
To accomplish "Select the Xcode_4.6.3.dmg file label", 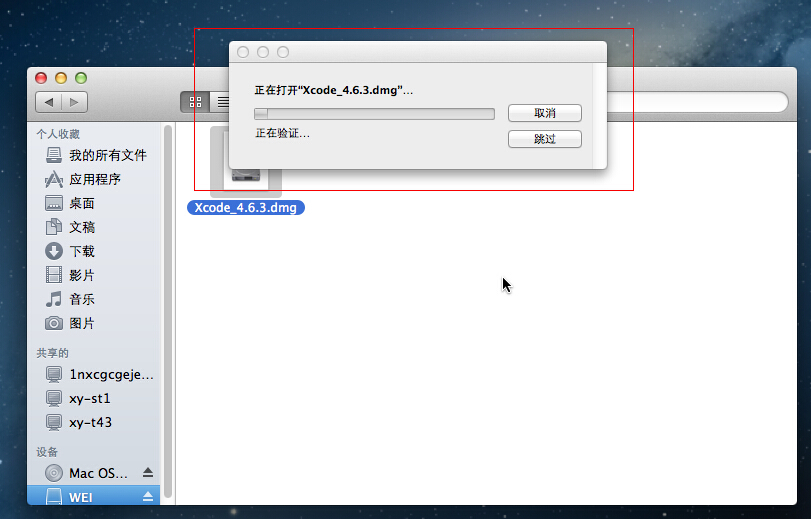I will coord(246,207).
